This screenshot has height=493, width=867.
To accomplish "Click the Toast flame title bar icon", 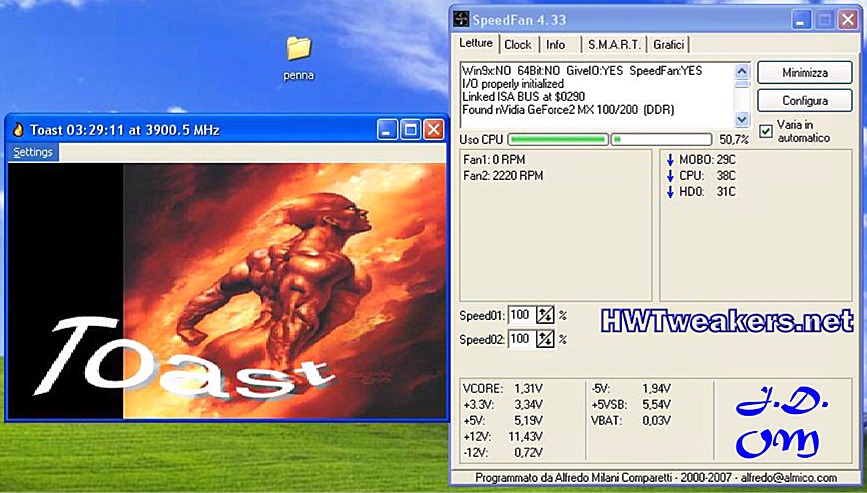I will (19, 130).
